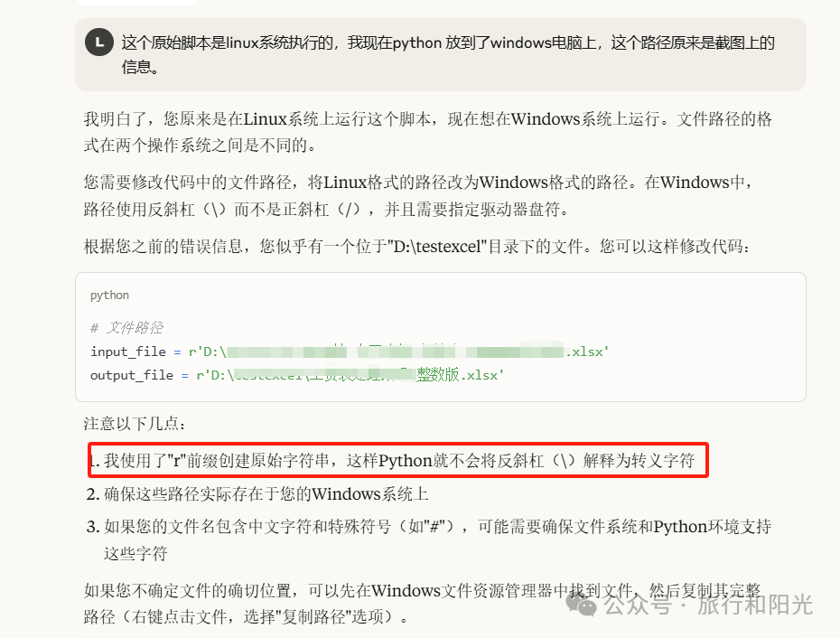This screenshot has width=840, height=638.
Task: Click the blurred path on the input_file line
Action: coord(396,352)
